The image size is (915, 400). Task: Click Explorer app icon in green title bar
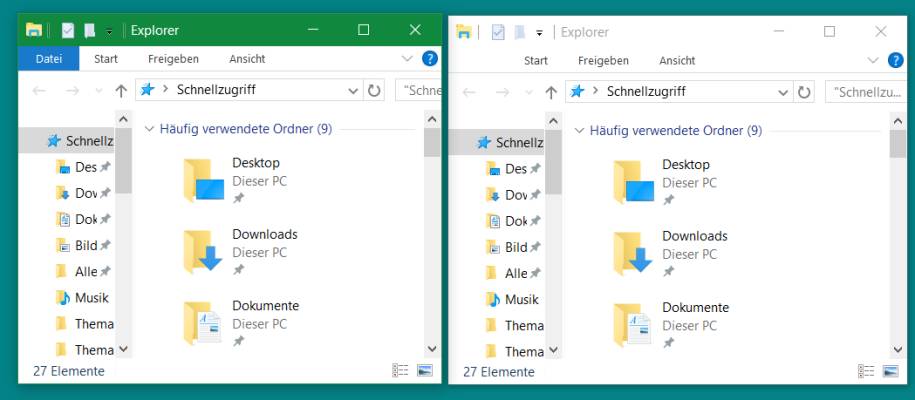click(34, 30)
